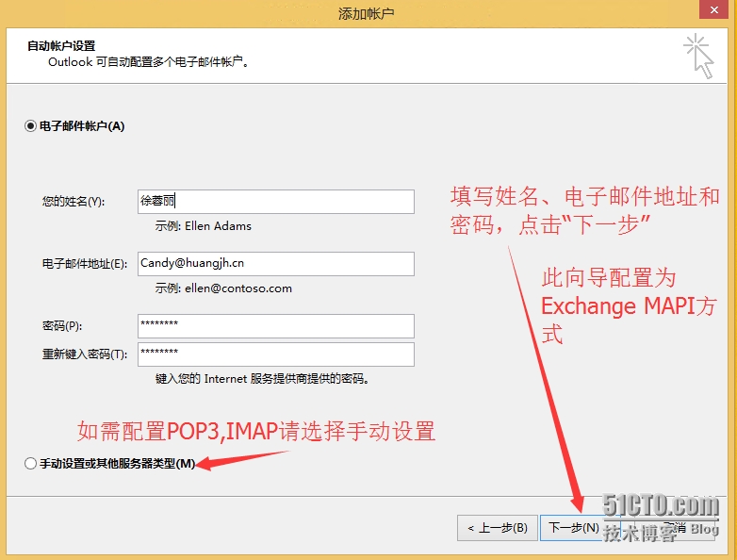Click the 重新键入密码(T) retype password field
737x560 pixels.
click(275, 354)
